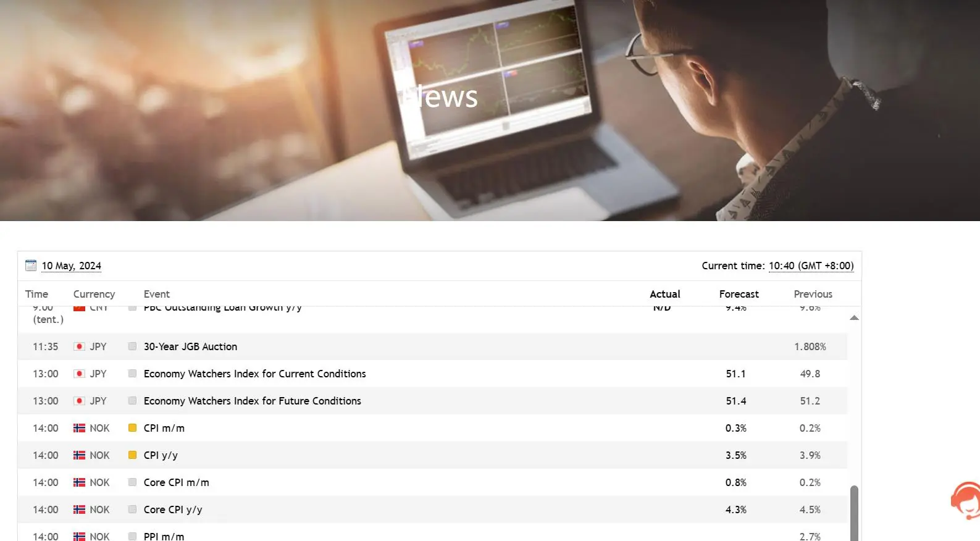Click the Currency column header
Screen dimensions: 980x541
click(x=94, y=294)
